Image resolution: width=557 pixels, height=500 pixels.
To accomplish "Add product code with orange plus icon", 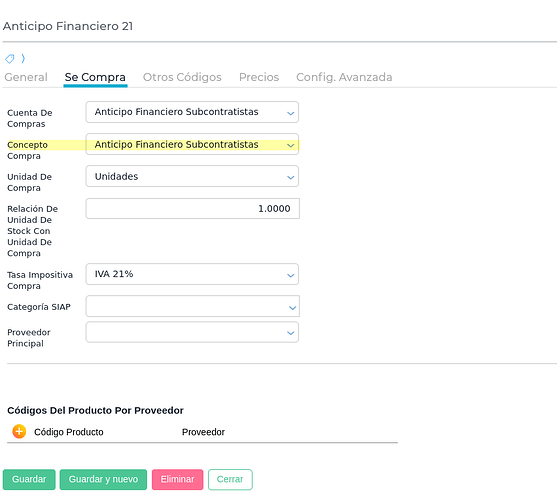I will coord(19,431).
